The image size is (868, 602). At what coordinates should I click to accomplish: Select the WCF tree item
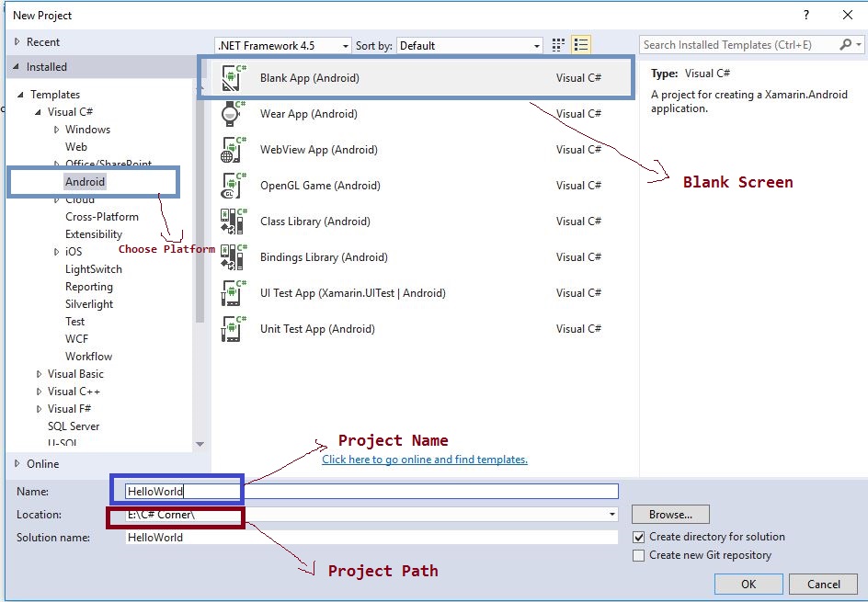pos(76,339)
